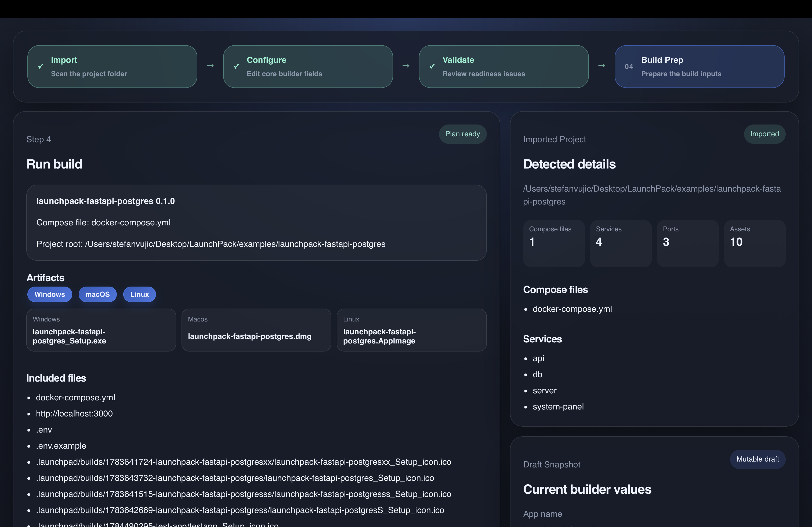Click the Detected details heading
The width and height of the screenshot is (812, 527).
pos(570,164)
